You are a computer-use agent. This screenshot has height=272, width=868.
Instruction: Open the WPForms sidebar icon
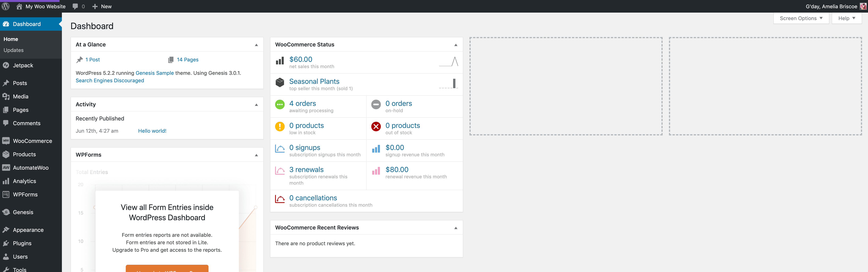click(x=6, y=194)
